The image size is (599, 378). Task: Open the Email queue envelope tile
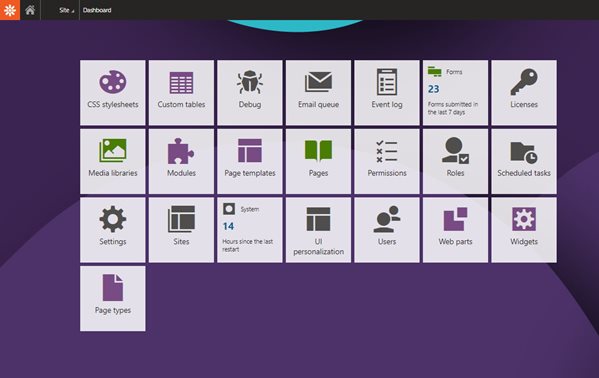click(x=318, y=92)
